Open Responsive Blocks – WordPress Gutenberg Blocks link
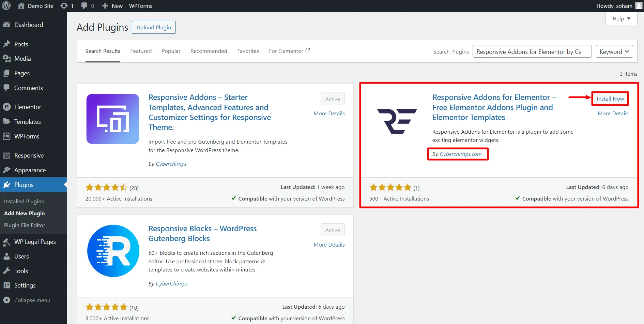The image size is (644, 324). [202, 234]
